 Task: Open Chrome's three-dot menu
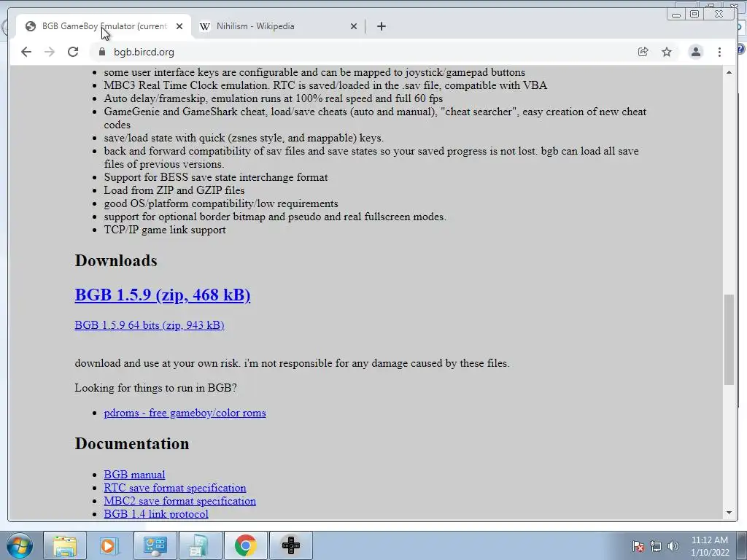tap(719, 52)
